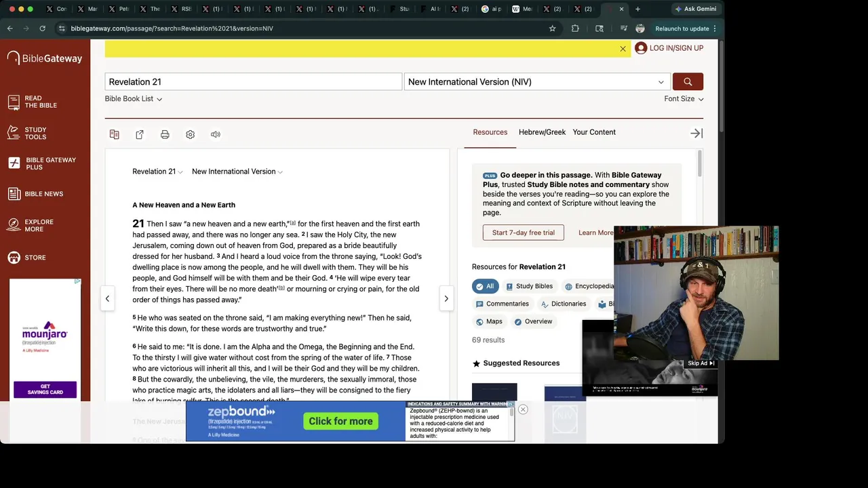Click LOG IN/SIGN UP

[676, 48]
